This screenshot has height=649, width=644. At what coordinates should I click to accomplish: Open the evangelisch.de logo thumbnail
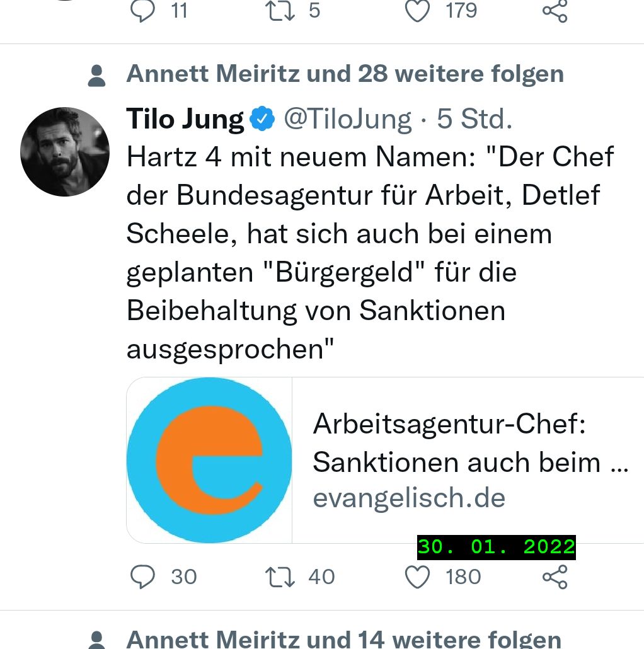(209, 460)
